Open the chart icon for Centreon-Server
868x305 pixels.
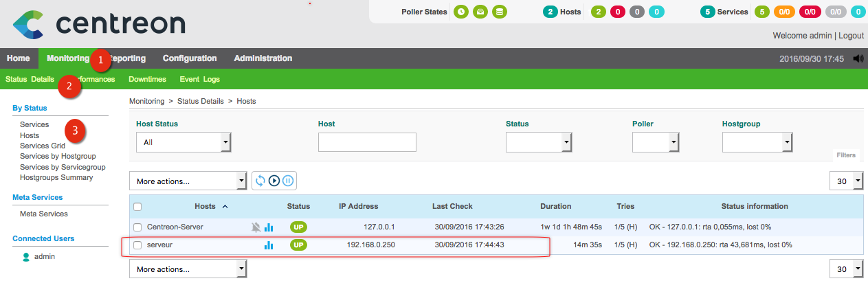pos(269,227)
